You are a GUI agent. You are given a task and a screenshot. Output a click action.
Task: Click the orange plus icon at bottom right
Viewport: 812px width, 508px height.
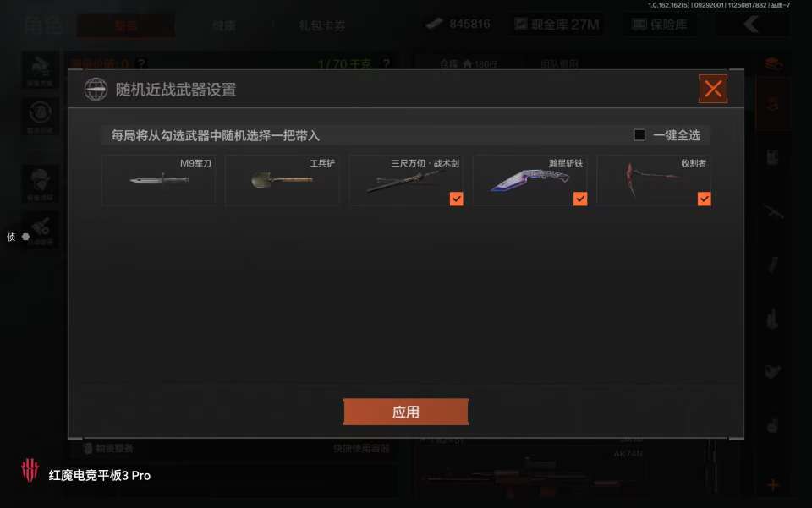772,485
